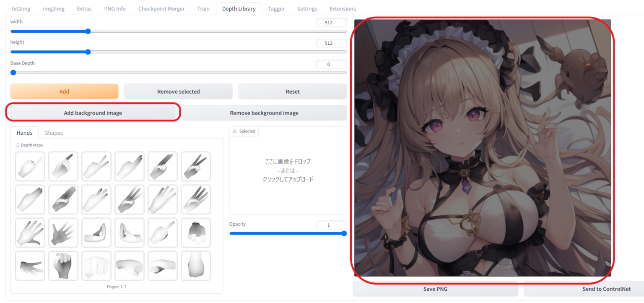The height and width of the screenshot is (303, 644).
Task: Click inside the width value field
Action: coord(331,22)
